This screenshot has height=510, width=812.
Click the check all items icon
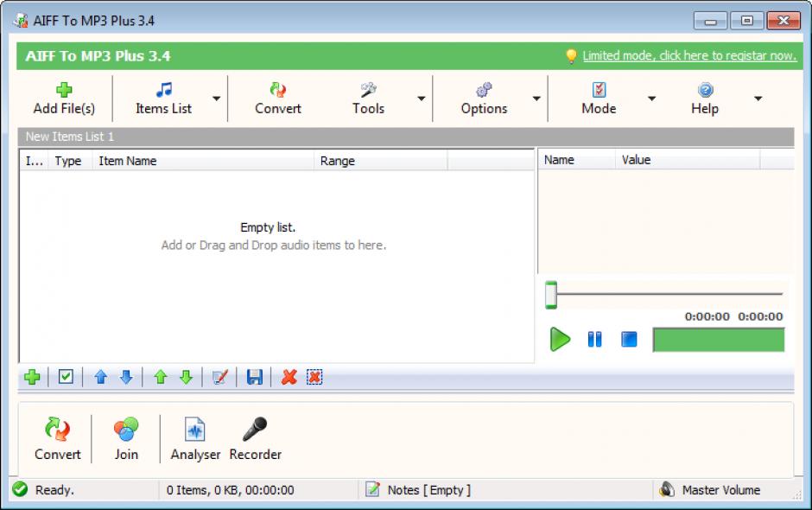[66, 376]
